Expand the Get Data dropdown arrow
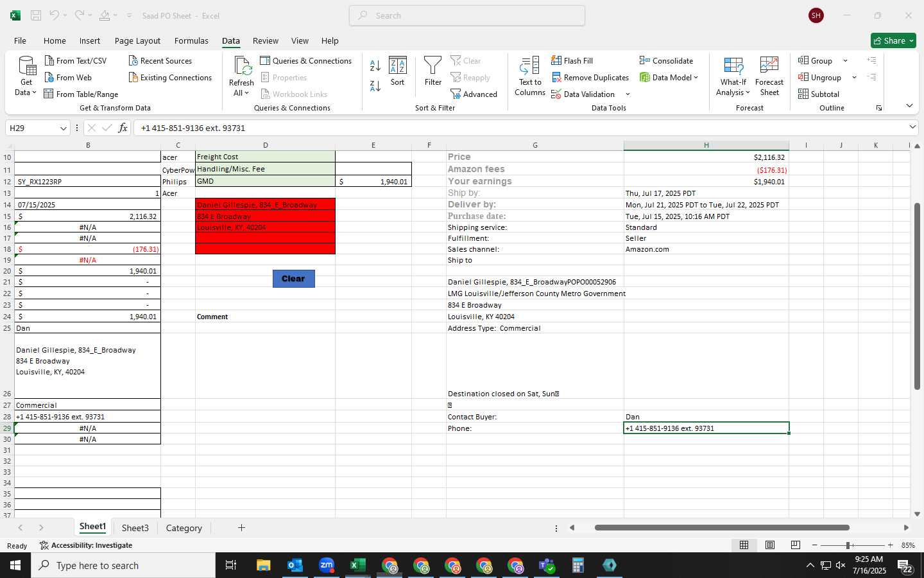 tap(34, 92)
